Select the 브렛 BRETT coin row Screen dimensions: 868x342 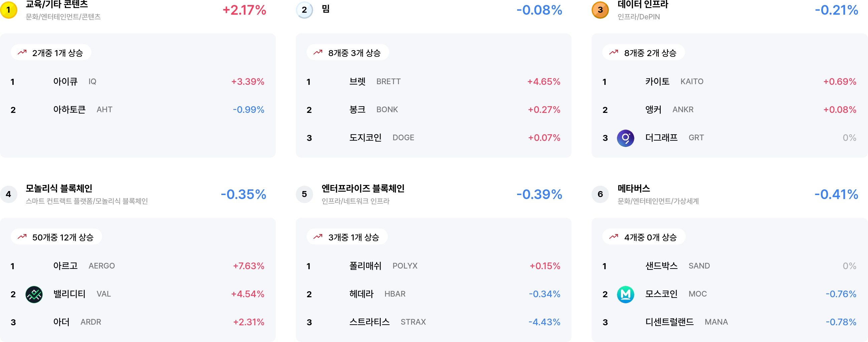pyautogui.click(x=433, y=81)
